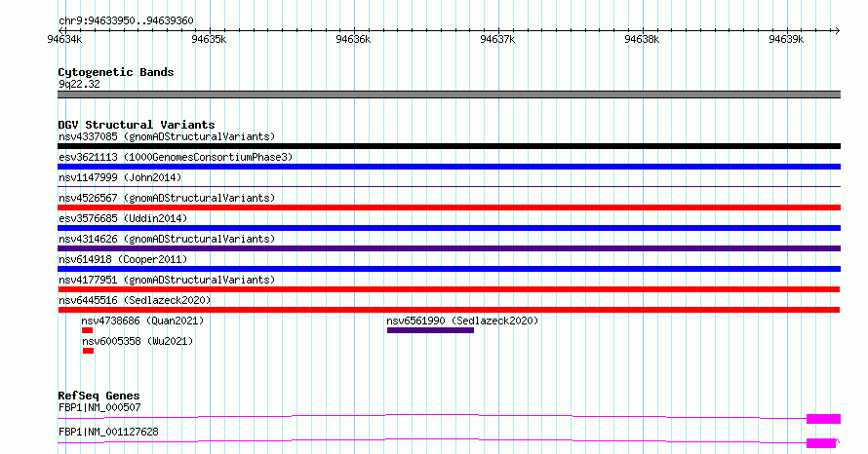Open the nsv614918 (Cooper2011) label
The image size is (868, 454).
pyautogui.click(x=123, y=259)
